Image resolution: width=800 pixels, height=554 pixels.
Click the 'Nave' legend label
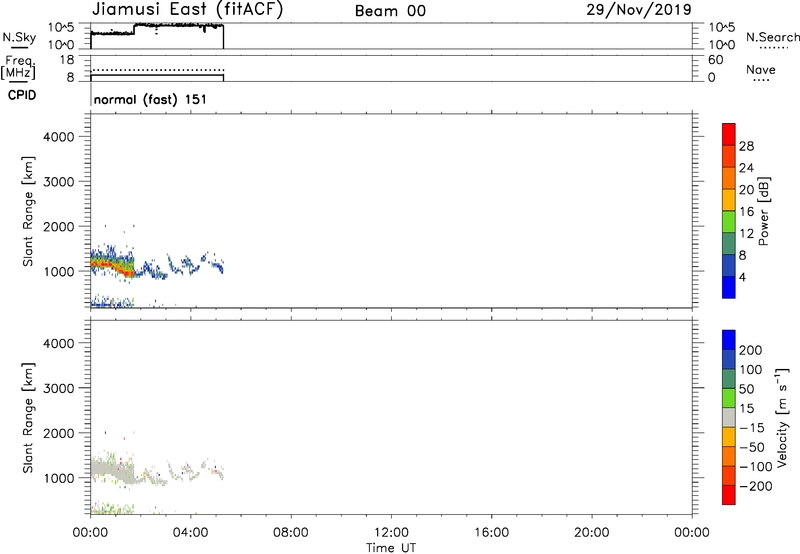(x=761, y=69)
